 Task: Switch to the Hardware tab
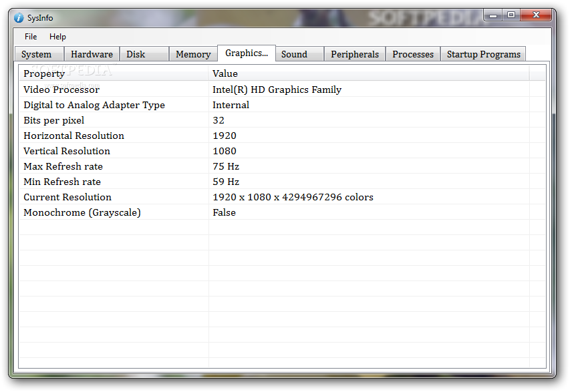(x=92, y=54)
